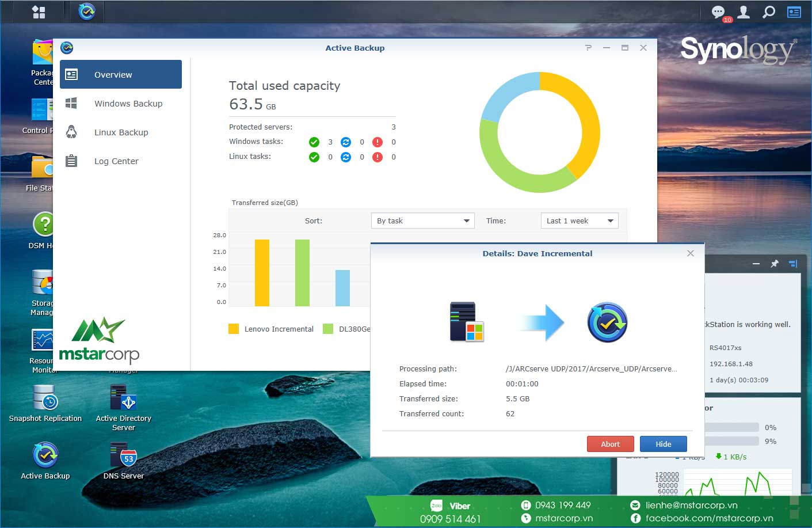Open the search magnifier icon
The image size is (812, 528).
click(769, 12)
